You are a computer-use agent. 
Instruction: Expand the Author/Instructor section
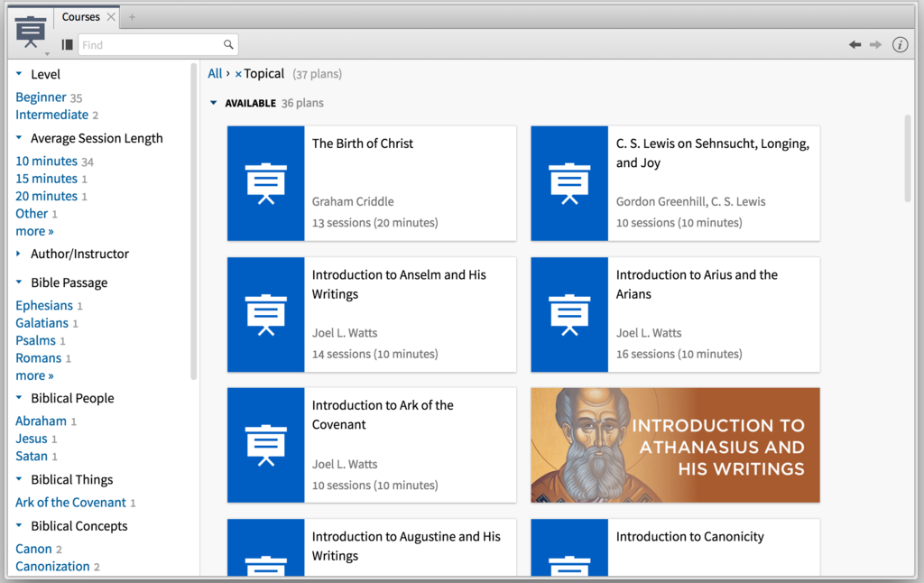pyautogui.click(x=19, y=254)
